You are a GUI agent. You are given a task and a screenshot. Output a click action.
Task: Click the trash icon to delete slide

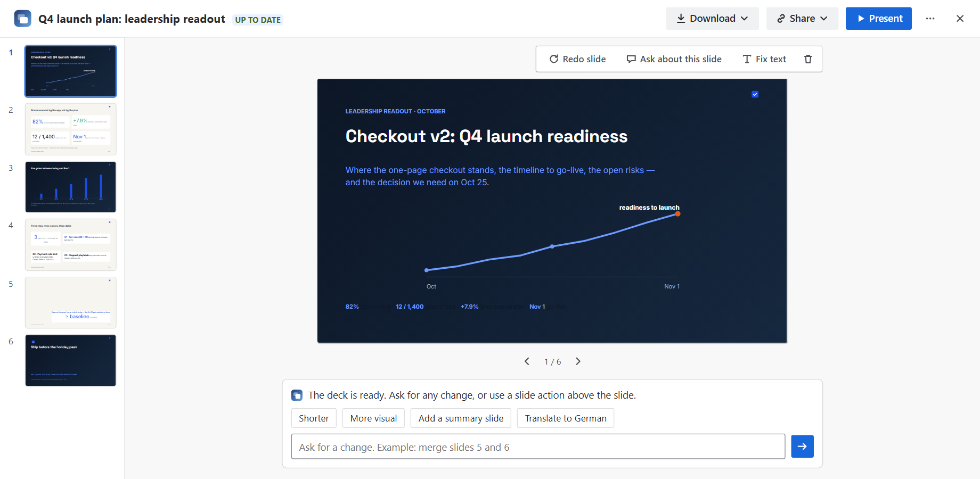808,59
